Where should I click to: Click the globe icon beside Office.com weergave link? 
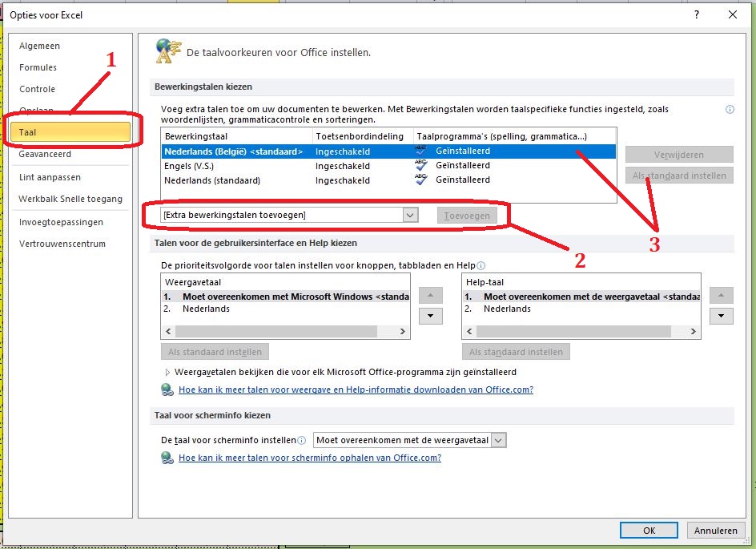coord(167,390)
